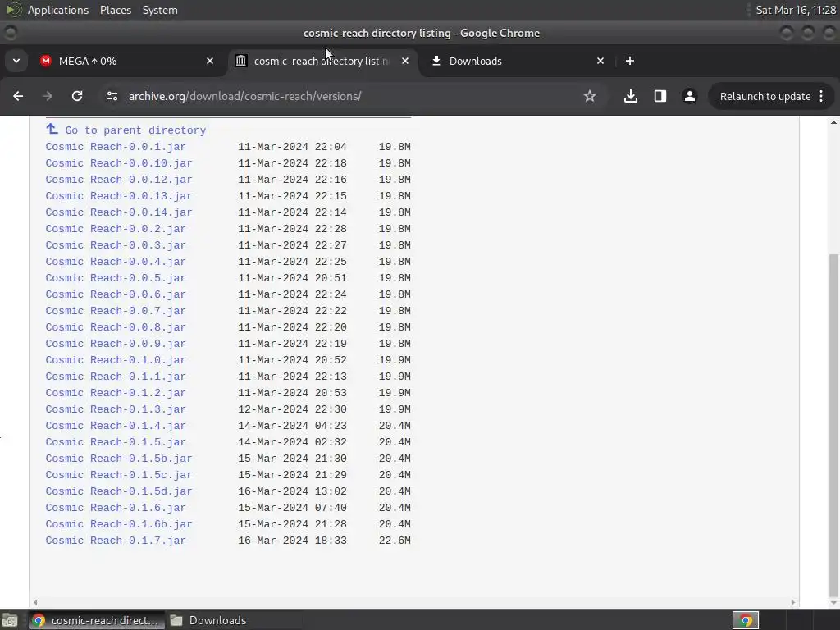Open Cosmic Reach-0.1.1.jar link
This screenshot has height=630, width=840.
click(116, 377)
